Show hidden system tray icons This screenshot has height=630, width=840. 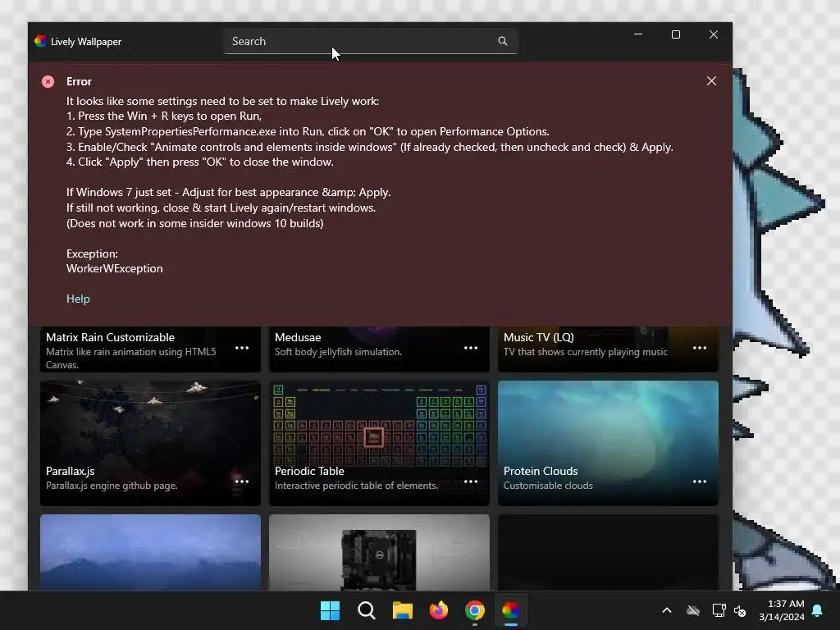pyautogui.click(x=667, y=610)
